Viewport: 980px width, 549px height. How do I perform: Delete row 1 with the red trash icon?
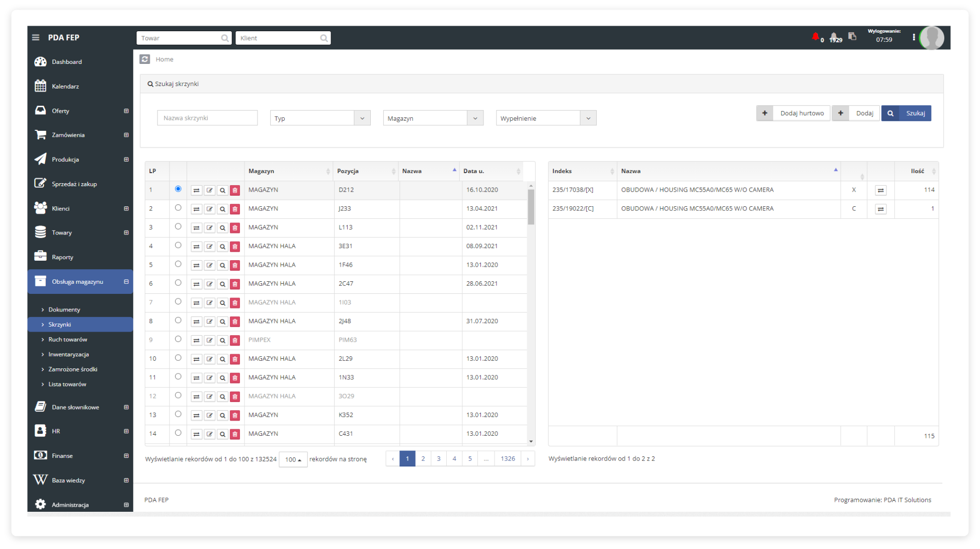click(x=235, y=190)
